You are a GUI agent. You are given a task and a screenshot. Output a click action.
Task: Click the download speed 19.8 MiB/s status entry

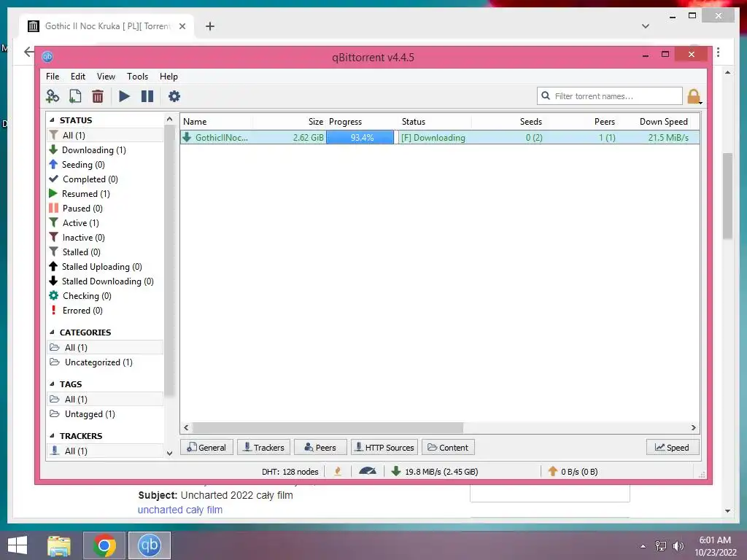435,472
